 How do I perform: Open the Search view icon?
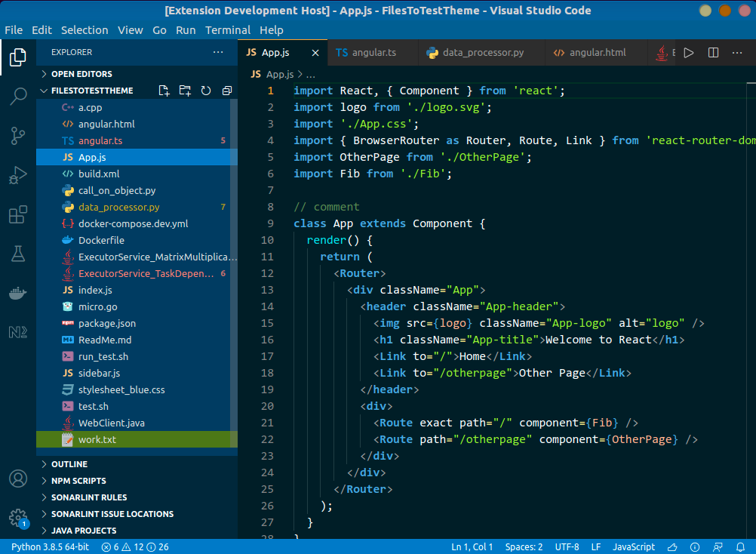tap(18, 97)
